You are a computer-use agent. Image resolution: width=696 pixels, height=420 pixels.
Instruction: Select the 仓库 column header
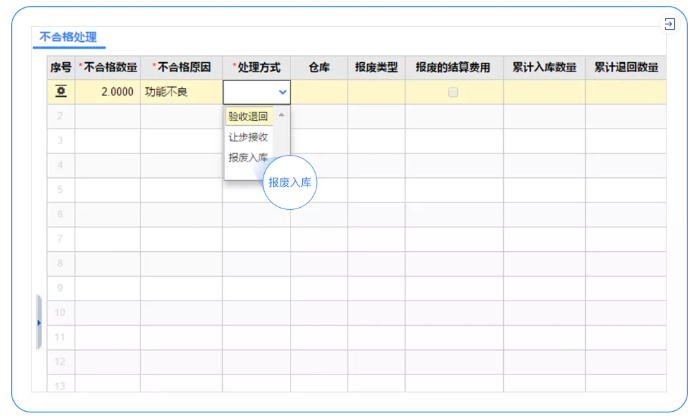click(x=319, y=68)
